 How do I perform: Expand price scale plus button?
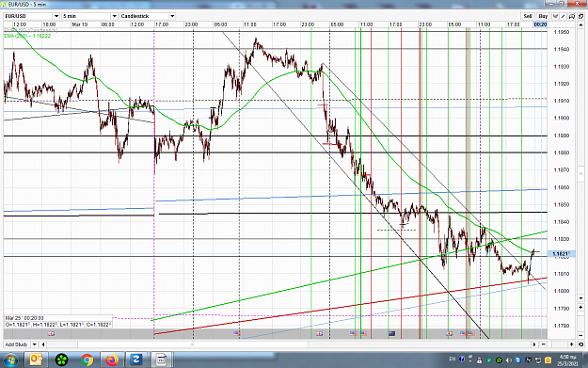pos(580,307)
